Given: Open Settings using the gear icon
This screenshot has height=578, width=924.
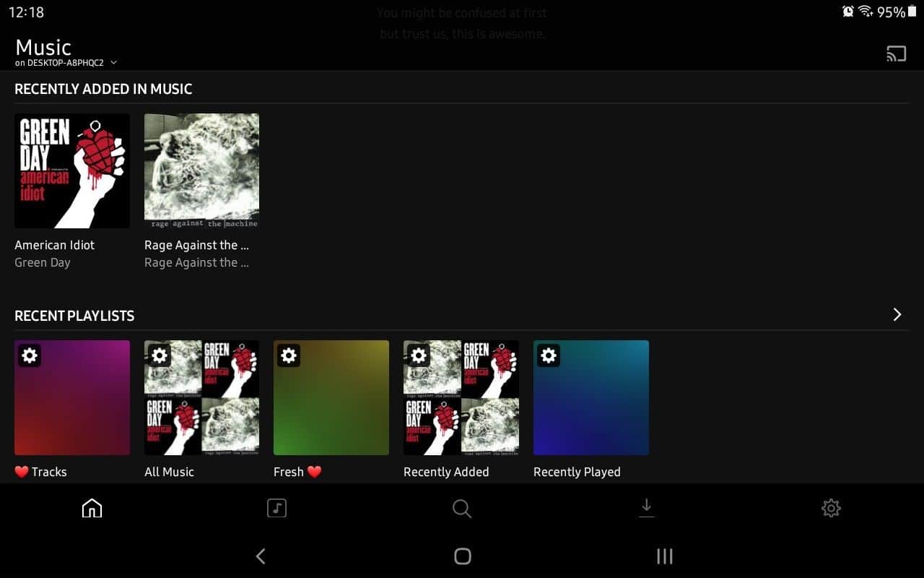Looking at the screenshot, I should (831, 508).
